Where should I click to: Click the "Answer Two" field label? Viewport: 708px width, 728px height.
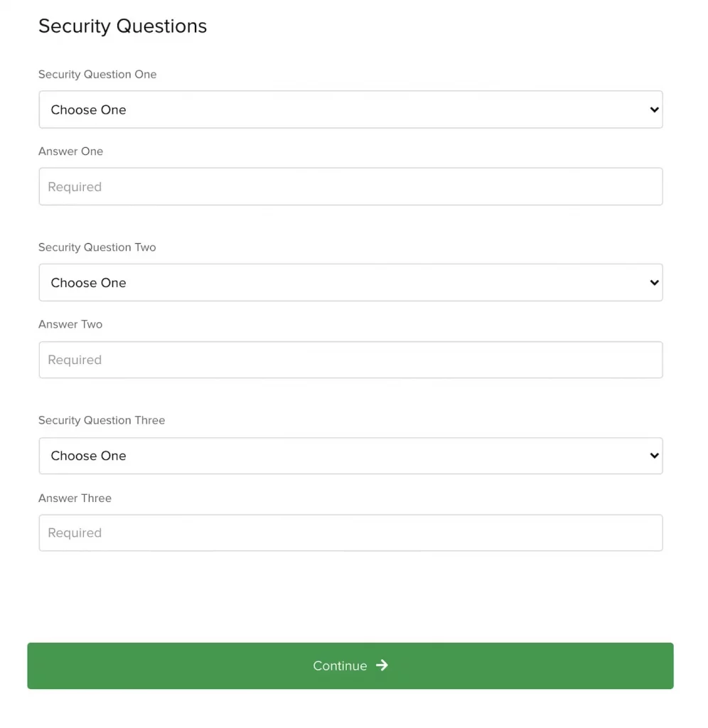[70, 324]
